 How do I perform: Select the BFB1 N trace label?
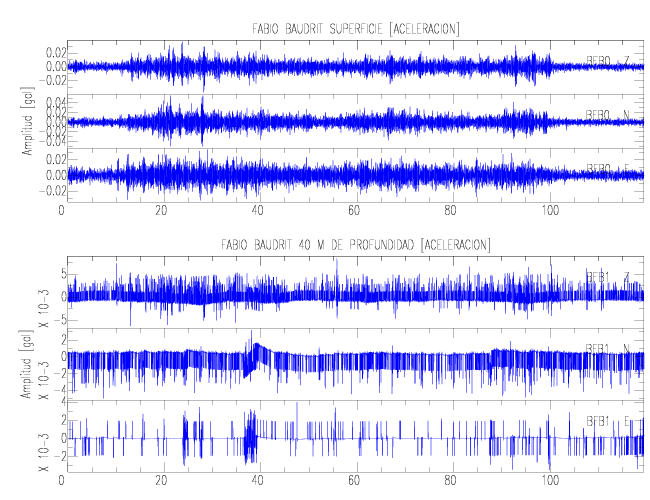click(607, 348)
